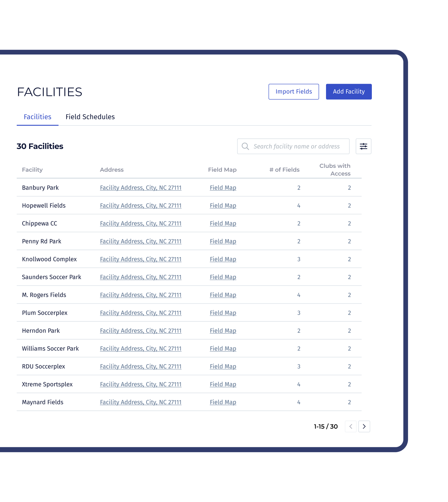Click the 30 Facilities count heading
The image size is (448, 502).
coord(40,146)
